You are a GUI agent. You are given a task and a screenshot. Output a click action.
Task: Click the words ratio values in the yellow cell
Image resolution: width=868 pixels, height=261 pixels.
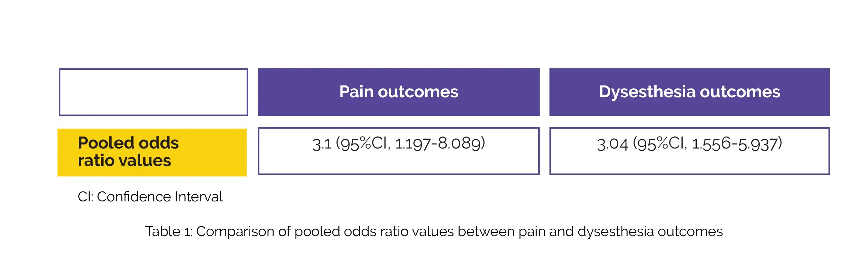pos(124,161)
